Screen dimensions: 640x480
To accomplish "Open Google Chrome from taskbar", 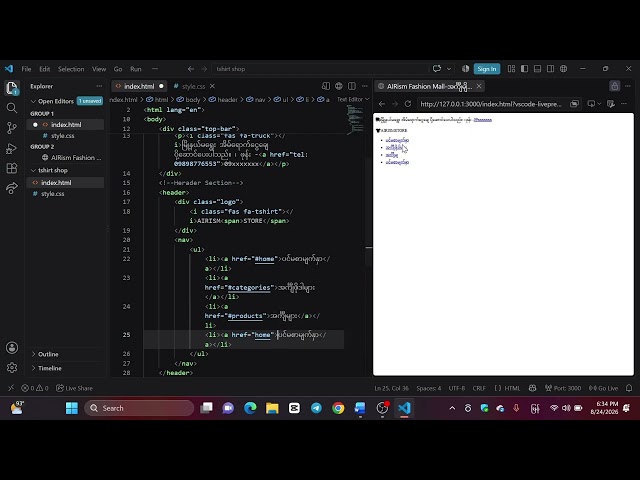I will pyautogui.click(x=338, y=408).
